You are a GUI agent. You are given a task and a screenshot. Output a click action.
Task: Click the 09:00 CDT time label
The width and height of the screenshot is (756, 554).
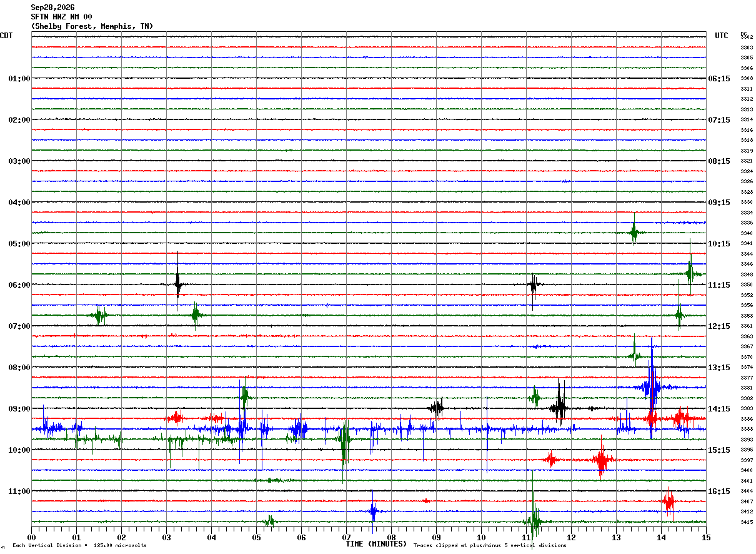point(19,409)
